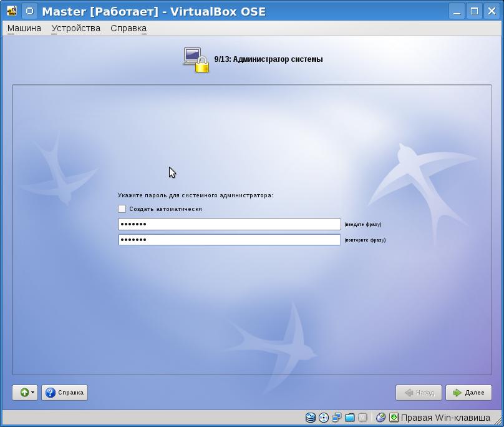
Task: Open installer help via Справка button
Action: [x=64, y=393]
